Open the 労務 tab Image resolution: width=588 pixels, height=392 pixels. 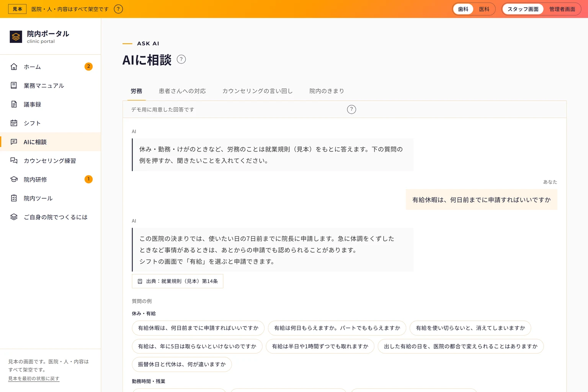(136, 91)
